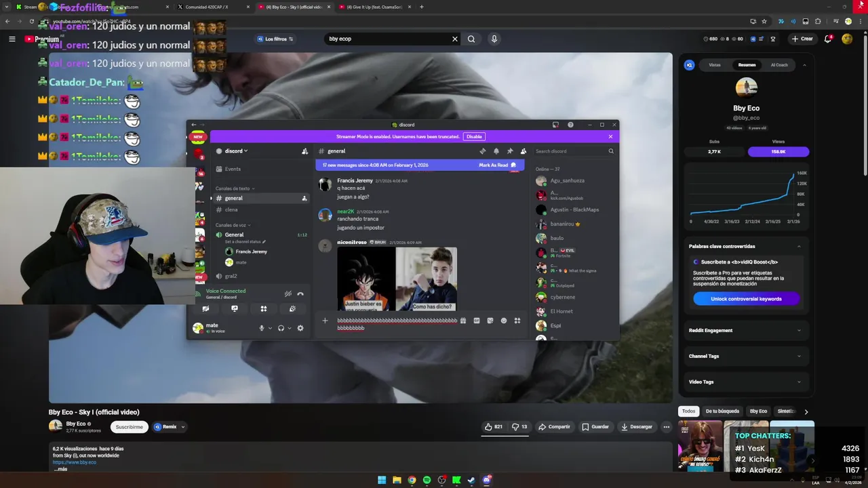
Task: Open the Goku and Bieber meme image
Action: click(x=397, y=279)
